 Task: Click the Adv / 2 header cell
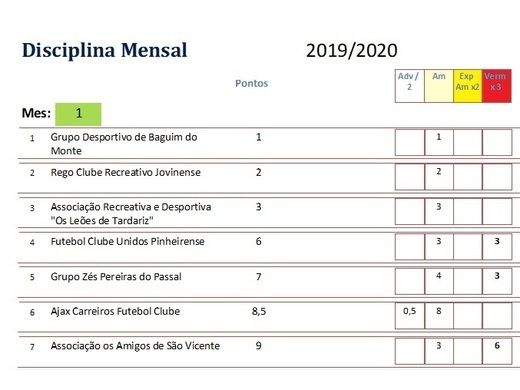[x=410, y=86]
